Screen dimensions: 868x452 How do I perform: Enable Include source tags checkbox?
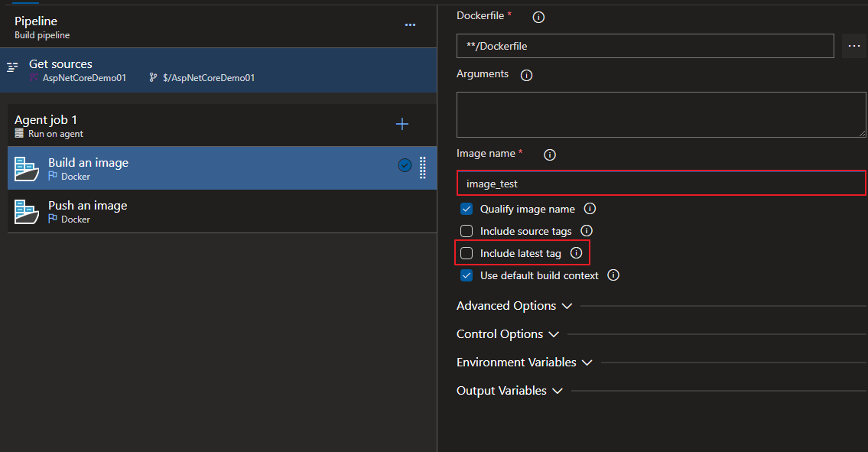467,231
